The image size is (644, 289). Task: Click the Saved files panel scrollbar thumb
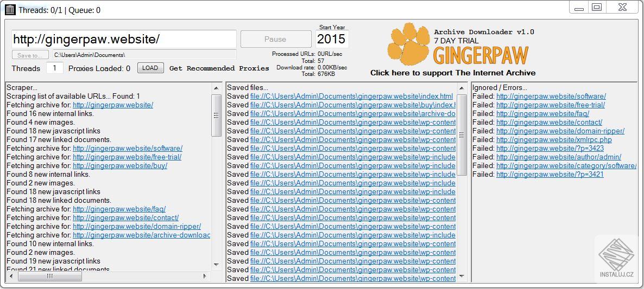click(x=462, y=135)
